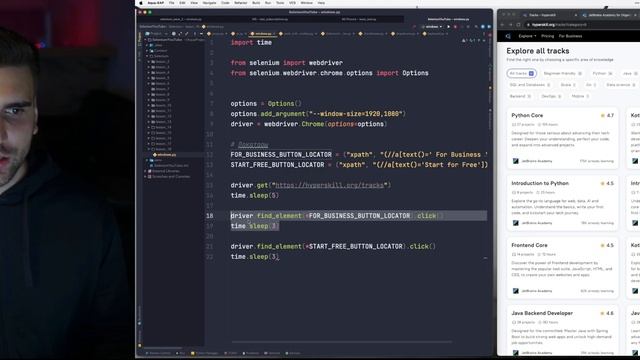This screenshot has height=360, width=640.
Task: Select the Scala filter chip
Action: point(568,85)
